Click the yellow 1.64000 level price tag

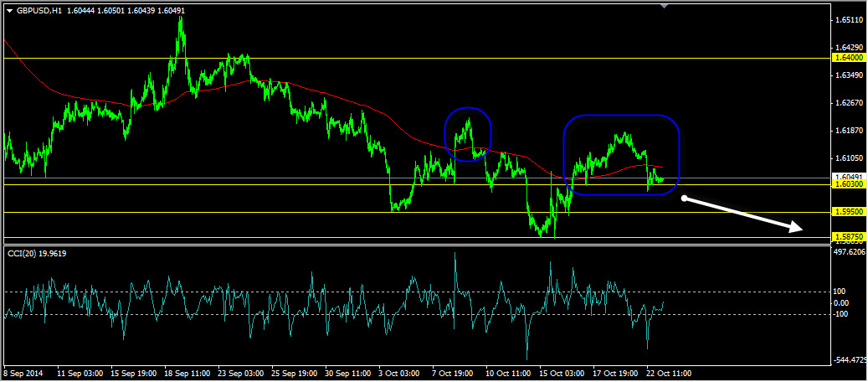click(x=848, y=58)
